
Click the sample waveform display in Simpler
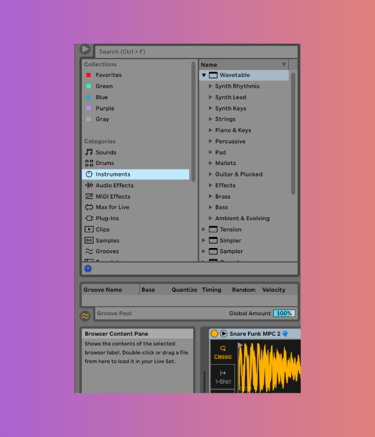point(269,366)
